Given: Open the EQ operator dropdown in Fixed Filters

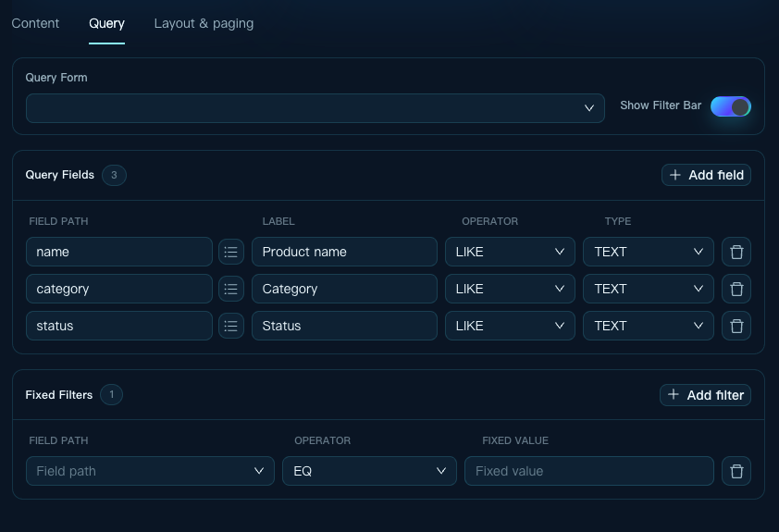Looking at the screenshot, I should tap(369, 471).
